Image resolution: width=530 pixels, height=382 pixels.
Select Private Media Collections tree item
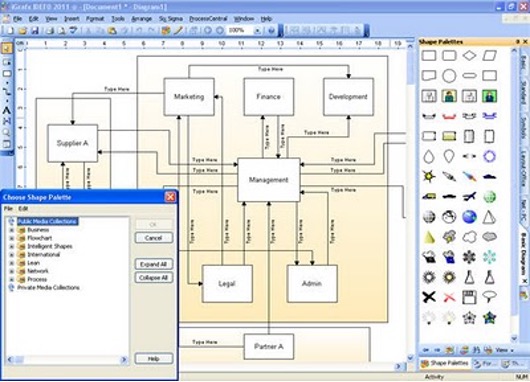point(48,288)
